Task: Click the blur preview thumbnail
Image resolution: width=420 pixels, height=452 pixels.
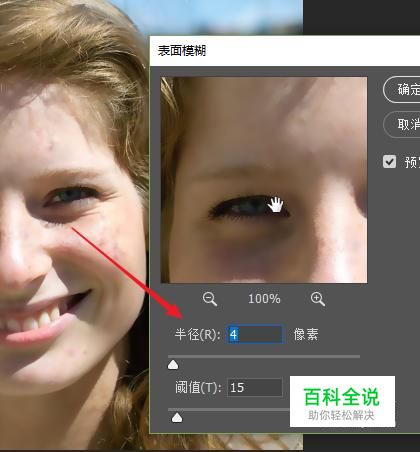Action: pyautogui.click(x=264, y=180)
